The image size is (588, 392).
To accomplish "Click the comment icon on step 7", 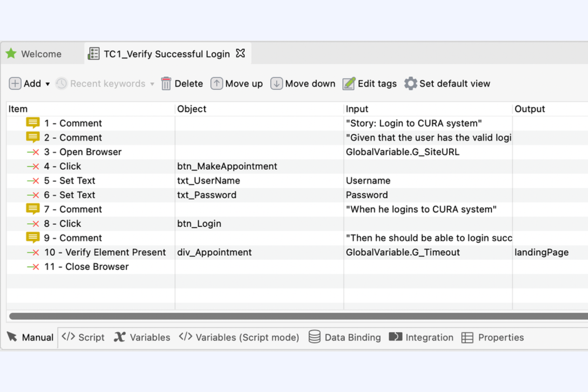I will [32, 209].
